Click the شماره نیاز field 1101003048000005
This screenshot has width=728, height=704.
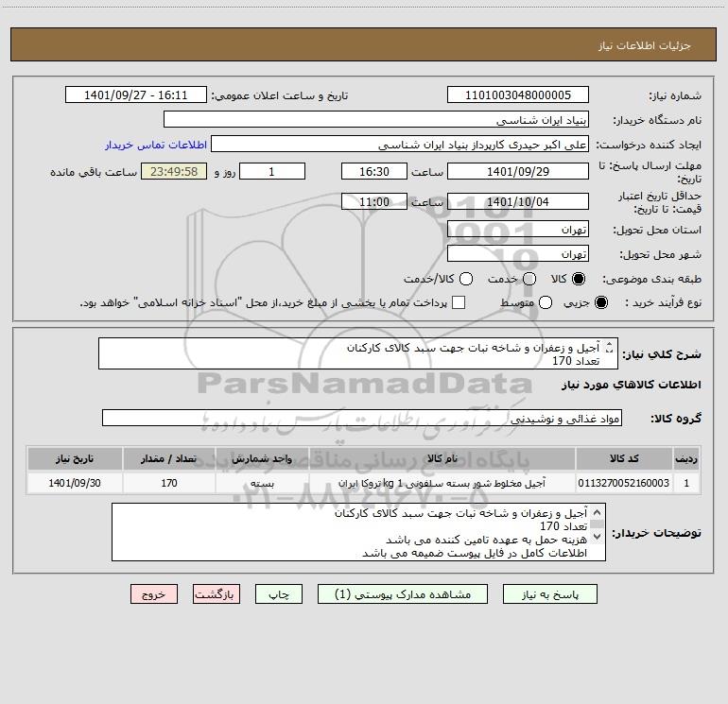pyautogui.click(x=518, y=94)
